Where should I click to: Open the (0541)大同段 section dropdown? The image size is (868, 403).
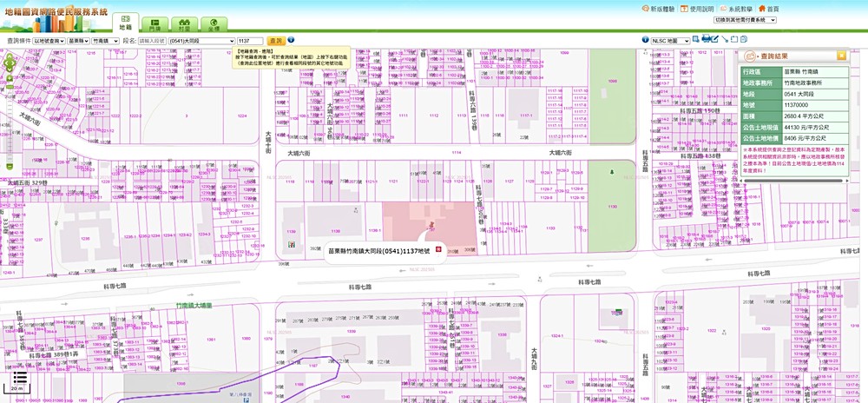coord(201,41)
